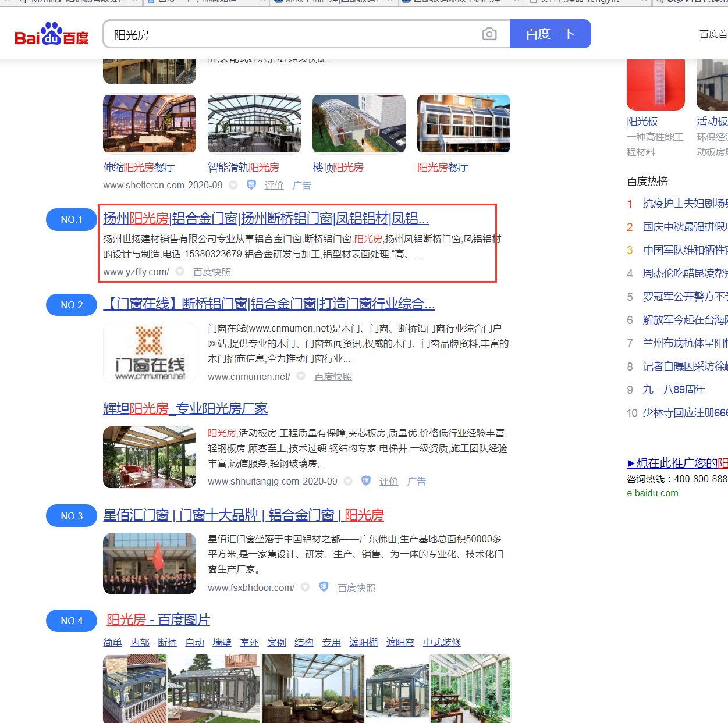Select the 室外 image tag
Screen dimensions: 728x723
(249, 642)
